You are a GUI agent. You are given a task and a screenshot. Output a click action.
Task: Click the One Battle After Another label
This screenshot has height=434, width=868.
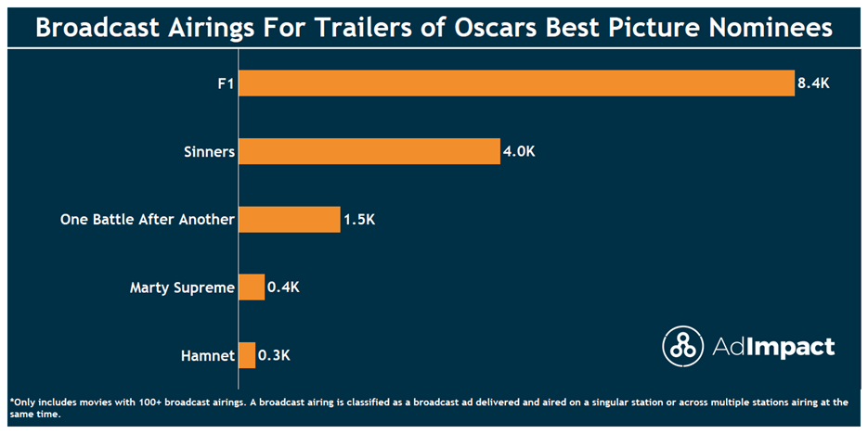[x=147, y=220]
